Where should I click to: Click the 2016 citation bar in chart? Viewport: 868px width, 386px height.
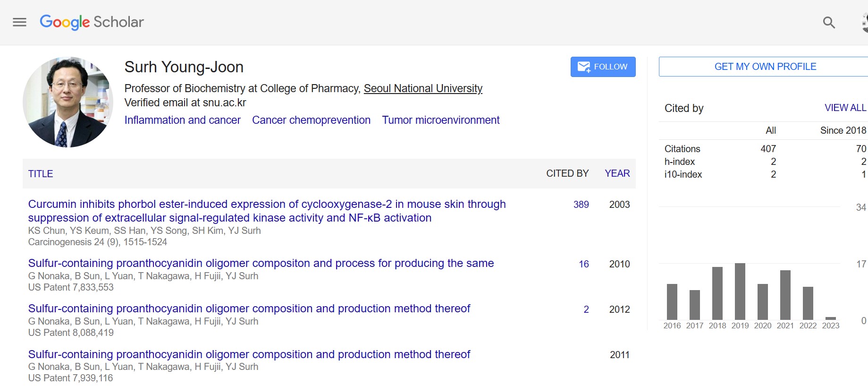[x=672, y=302]
